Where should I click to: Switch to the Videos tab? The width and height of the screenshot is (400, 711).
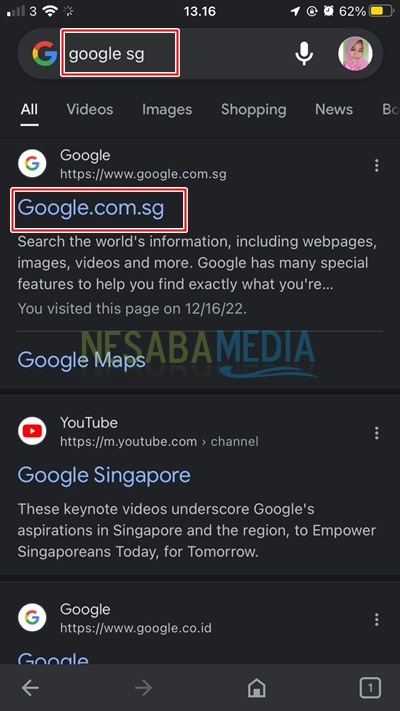(90, 109)
